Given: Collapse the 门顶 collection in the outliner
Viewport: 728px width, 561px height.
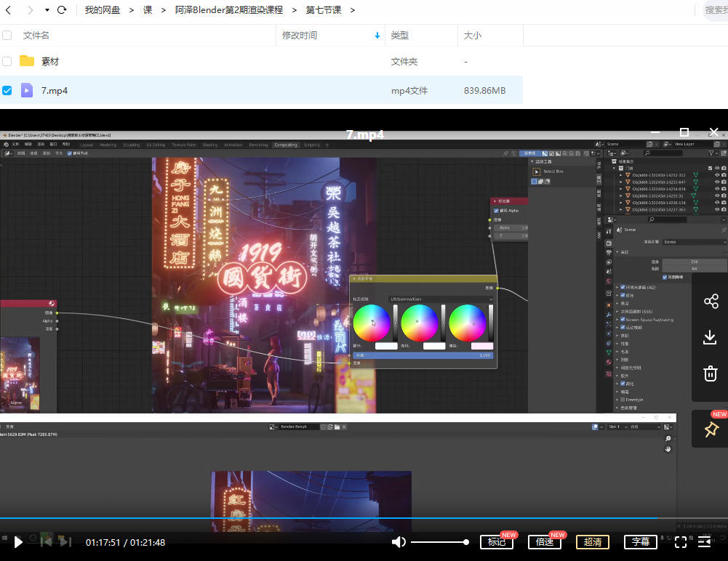Looking at the screenshot, I should coord(615,169).
